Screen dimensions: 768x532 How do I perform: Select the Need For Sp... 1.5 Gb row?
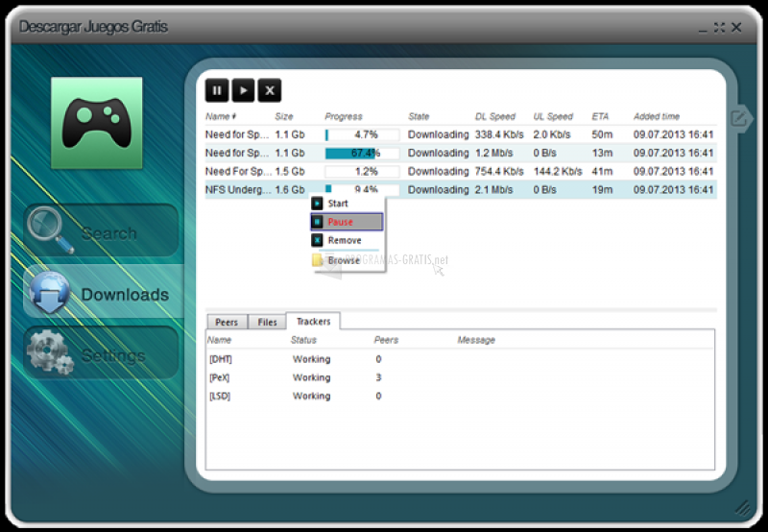click(461, 172)
